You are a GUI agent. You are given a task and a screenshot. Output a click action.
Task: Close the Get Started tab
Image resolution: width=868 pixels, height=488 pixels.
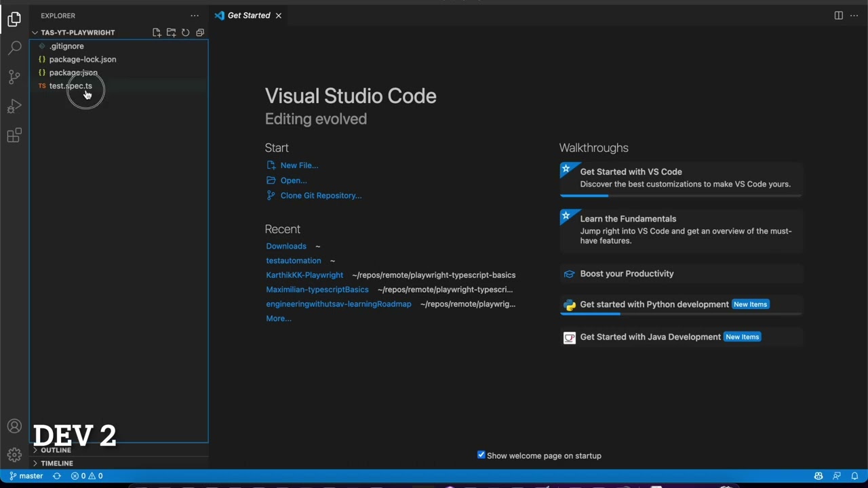(278, 16)
